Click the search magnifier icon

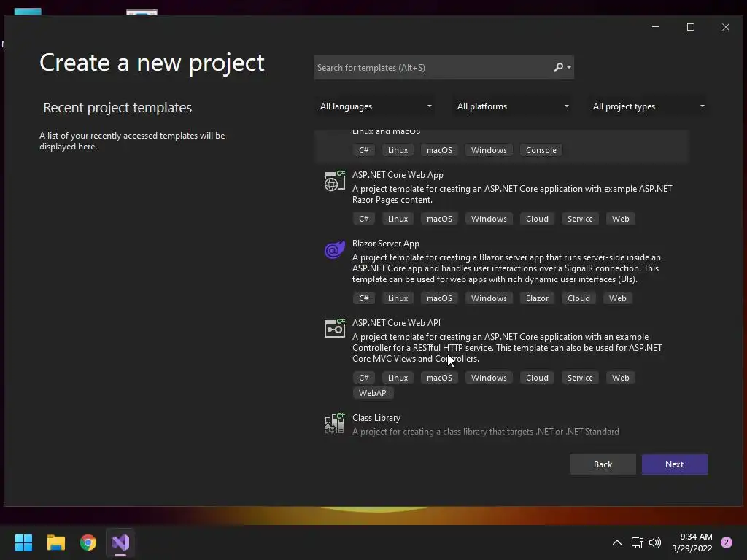[x=558, y=68]
